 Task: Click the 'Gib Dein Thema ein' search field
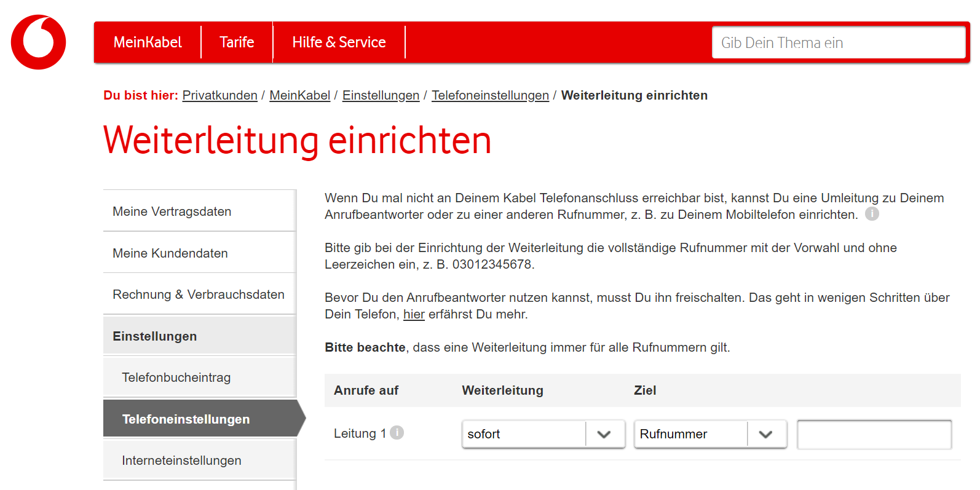point(839,42)
